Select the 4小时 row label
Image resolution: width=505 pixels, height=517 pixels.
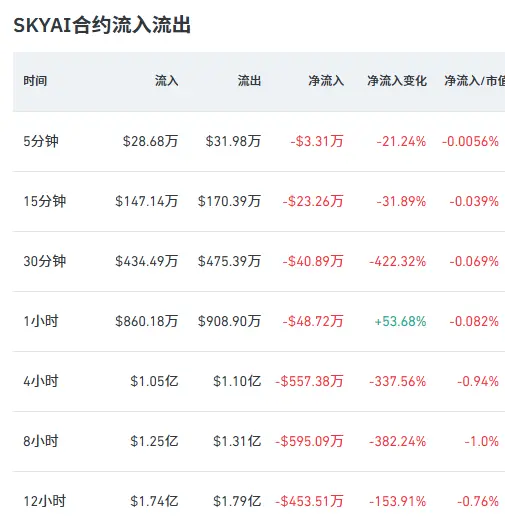point(41,381)
